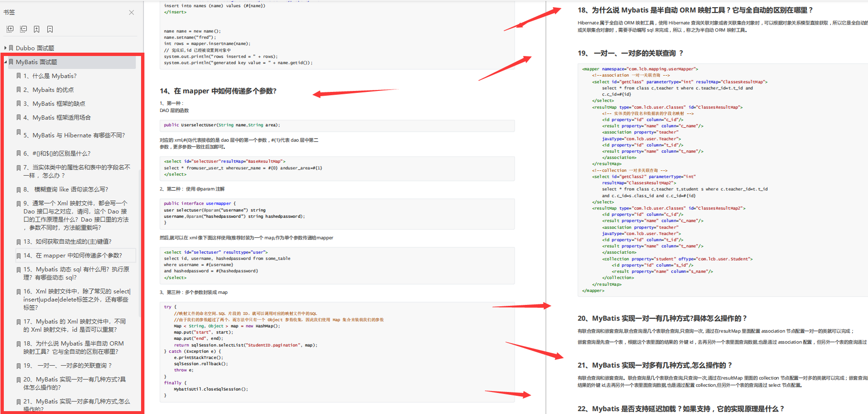Screen dimensions: 868x414
Task: Click heading 20、MyBatis 实现一对一有几种方式
Action: [x=662, y=318]
